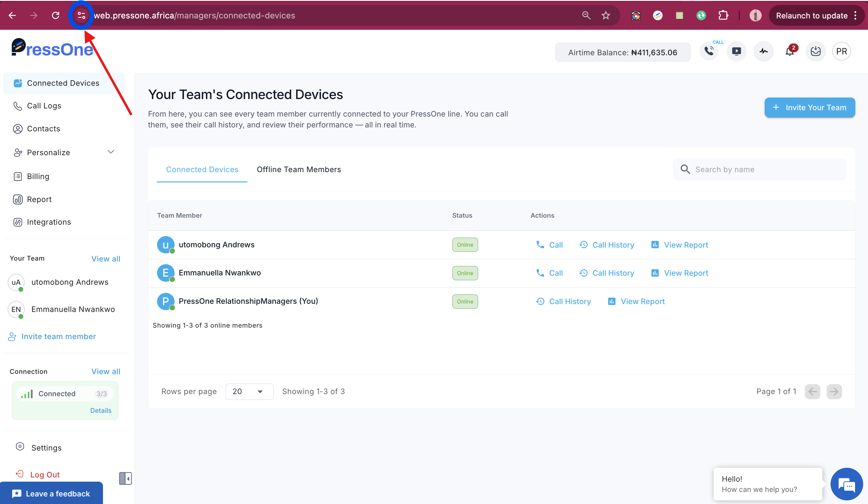Open the notifications bell with badge
The height and width of the screenshot is (504, 868).
coord(790,52)
